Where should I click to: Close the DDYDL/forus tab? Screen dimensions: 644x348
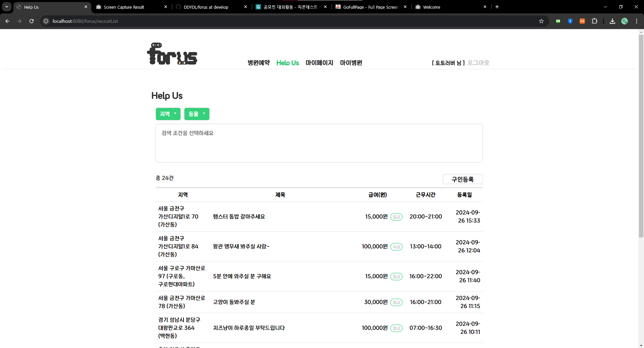(246, 7)
